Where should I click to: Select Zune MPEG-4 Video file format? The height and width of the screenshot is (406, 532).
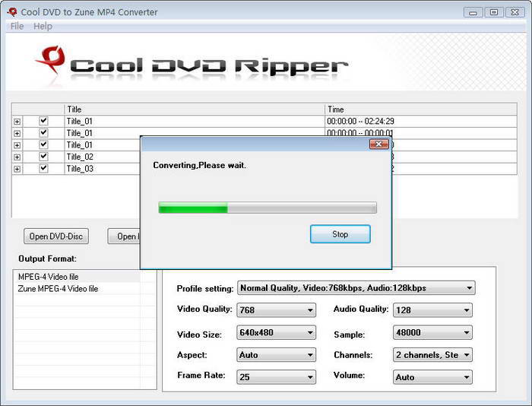tap(58, 289)
